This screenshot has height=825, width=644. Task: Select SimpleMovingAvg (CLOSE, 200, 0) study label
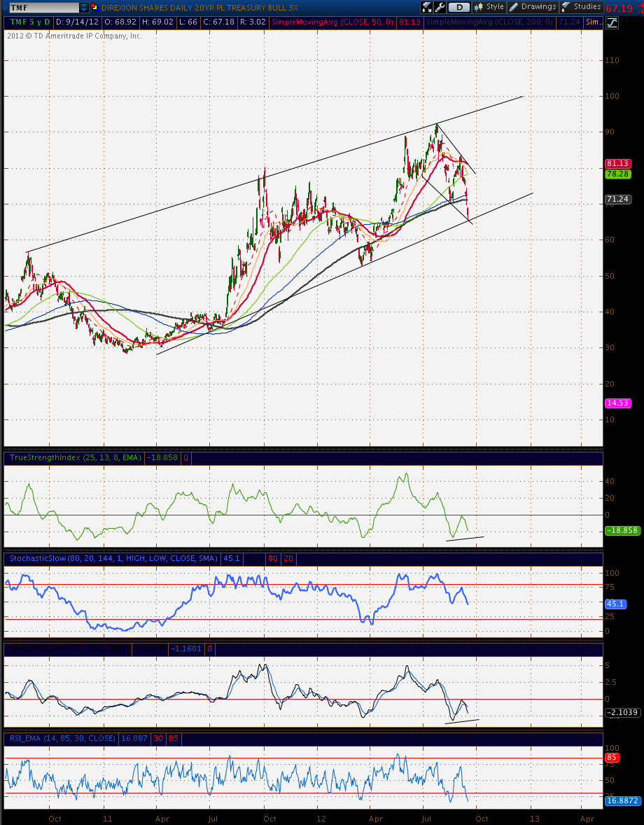[x=489, y=22]
